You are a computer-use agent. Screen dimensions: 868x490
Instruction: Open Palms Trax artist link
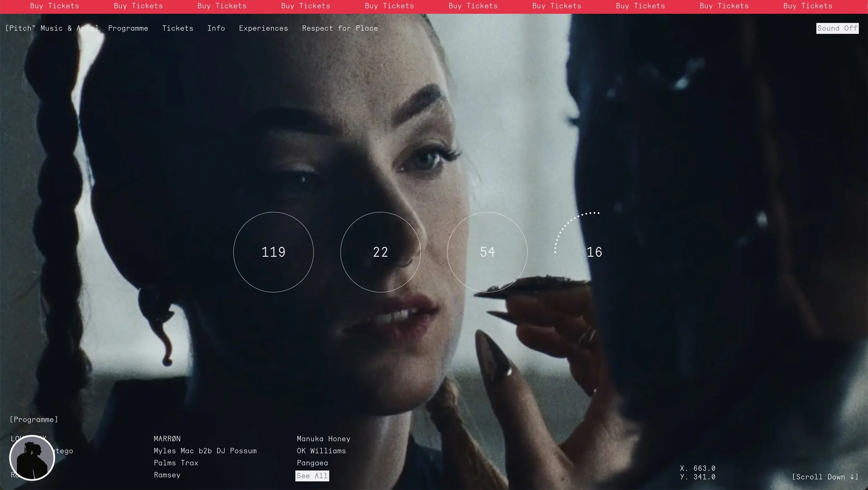(x=176, y=463)
